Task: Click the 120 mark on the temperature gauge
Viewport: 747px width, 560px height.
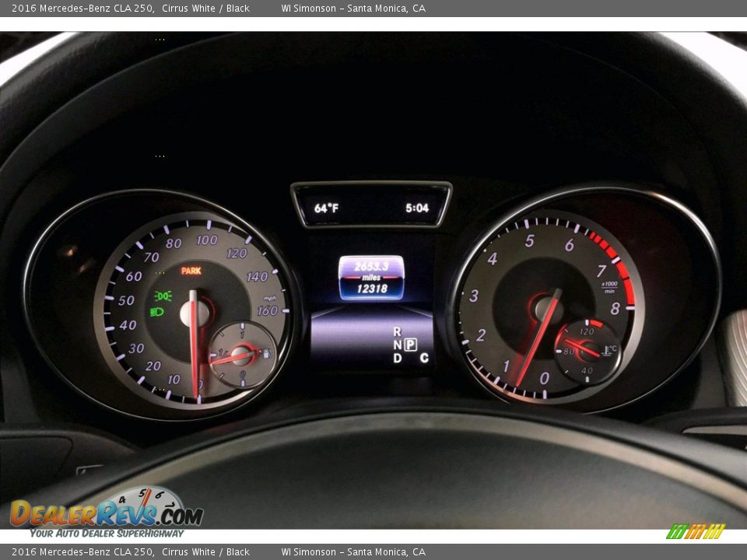Action: click(587, 331)
